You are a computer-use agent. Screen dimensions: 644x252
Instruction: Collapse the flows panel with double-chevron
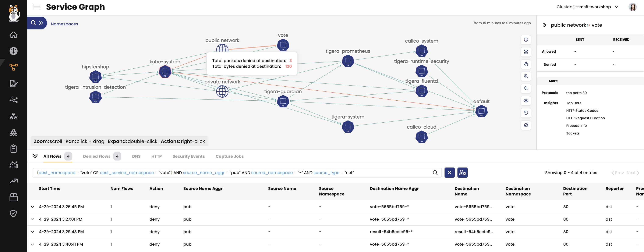(x=35, y=156)
